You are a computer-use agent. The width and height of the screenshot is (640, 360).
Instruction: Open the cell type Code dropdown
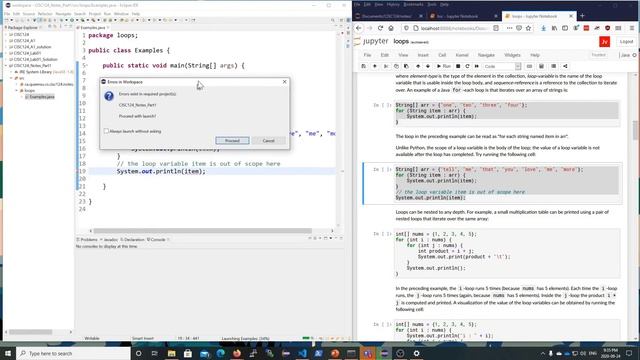(x=502, y=66)
